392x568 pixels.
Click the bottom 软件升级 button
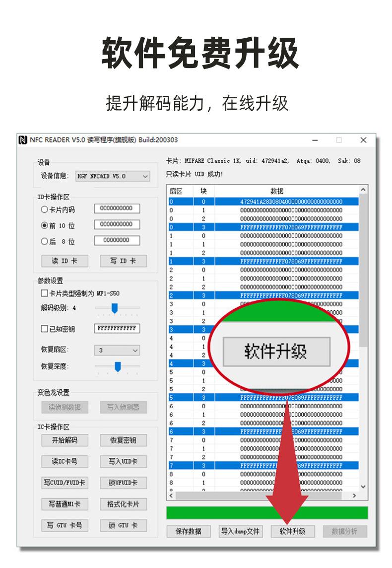tap(293, 531)
